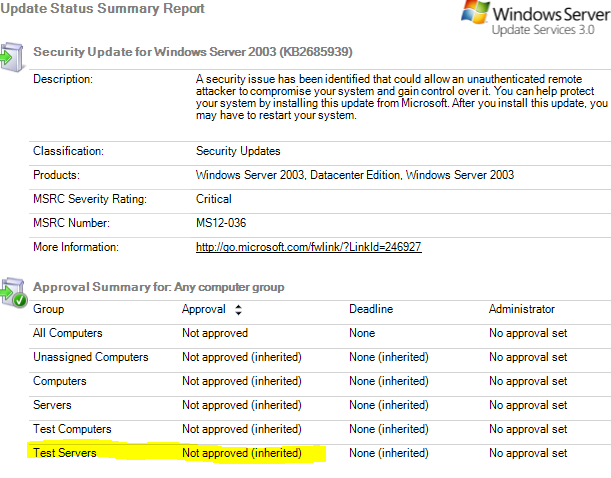Click the security update package icon

pyautogui.click(x=12, y=57)
